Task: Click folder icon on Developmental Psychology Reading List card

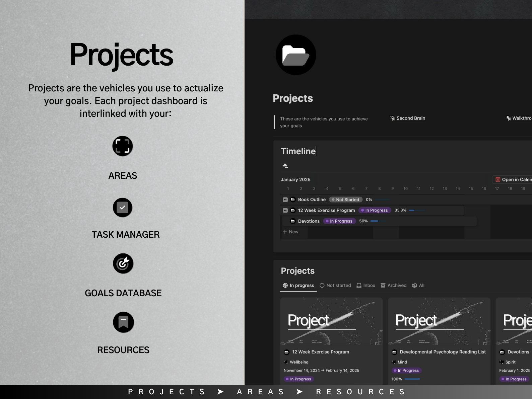Action: click(394, 352)
